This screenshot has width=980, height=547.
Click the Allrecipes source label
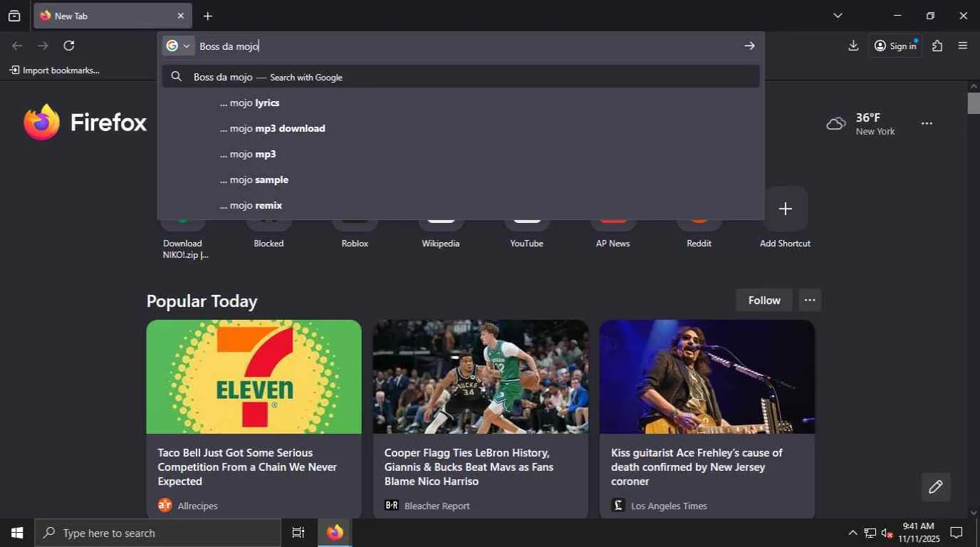pyautogui.click(x=197, y=506)
